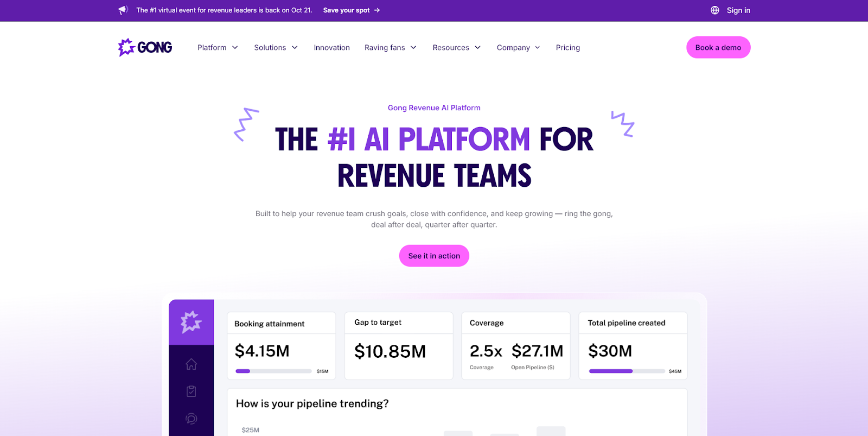Go to the Pricing page

pyautogui.click(x=567, y=48)
